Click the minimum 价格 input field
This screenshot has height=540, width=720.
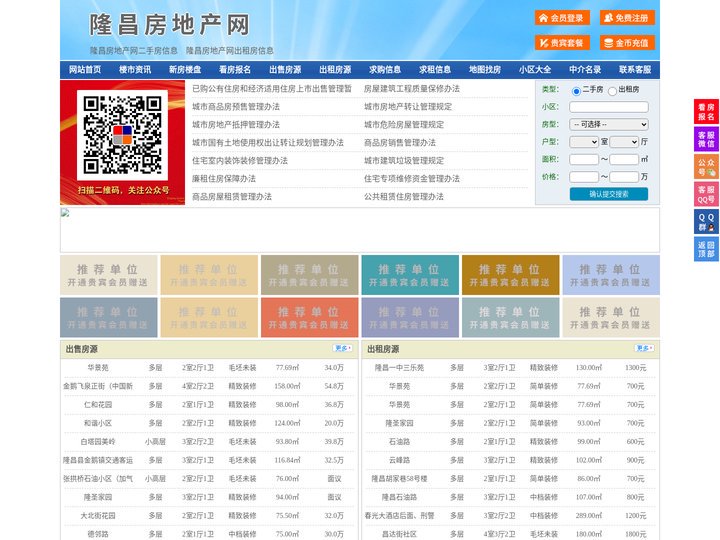coord(584,177)
